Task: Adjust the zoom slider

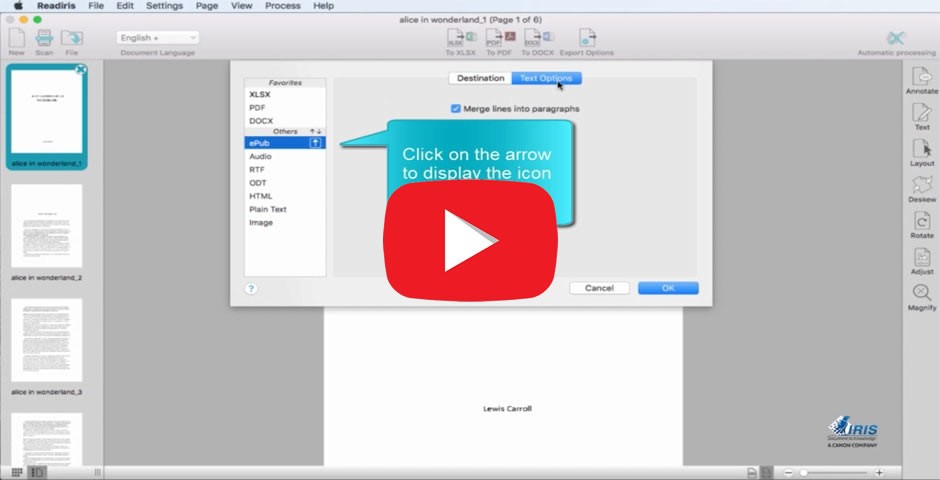Action: tap(803, 473)
